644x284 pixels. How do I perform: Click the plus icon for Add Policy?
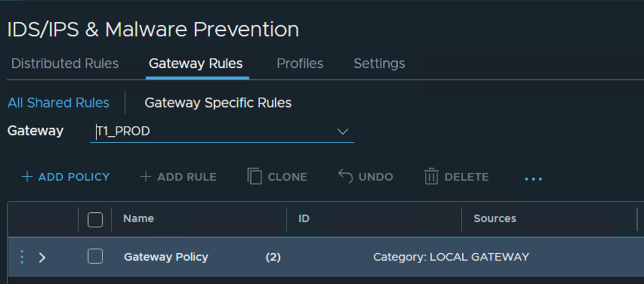tap(27, 177)
